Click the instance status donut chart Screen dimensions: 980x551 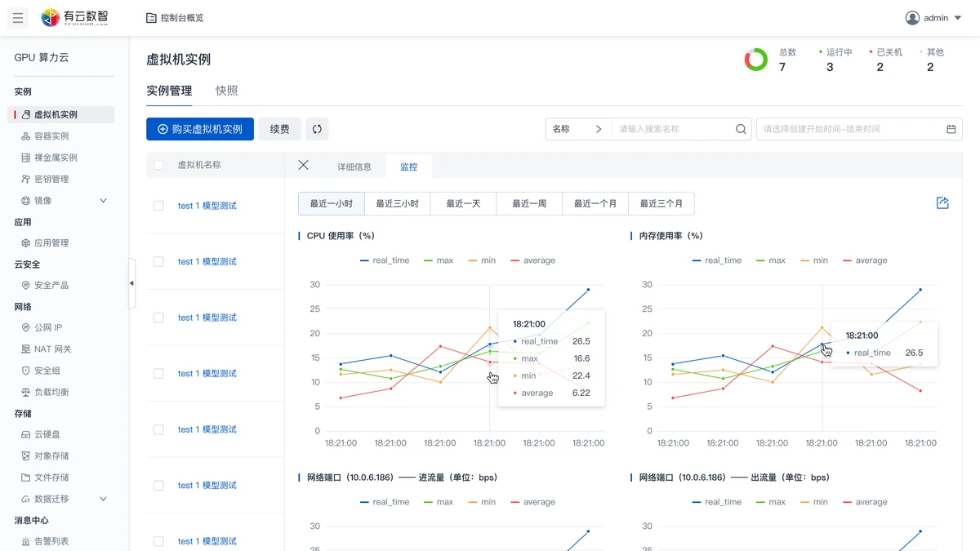(756, 60)
